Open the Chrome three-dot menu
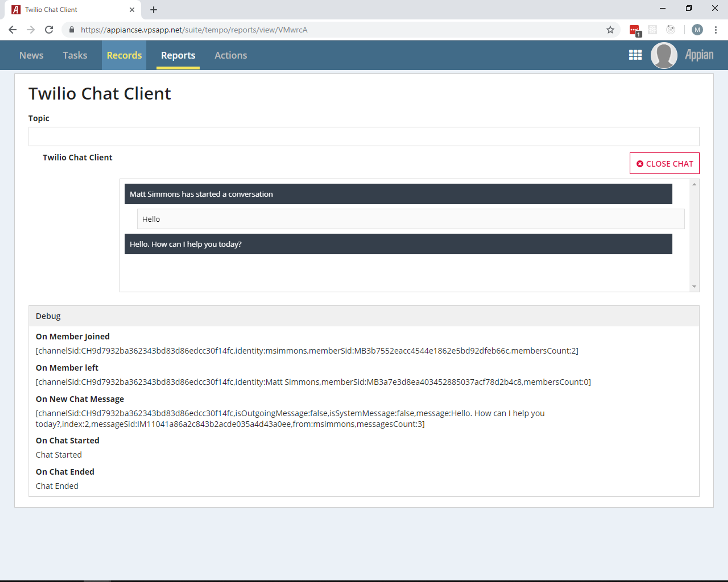728x582 pixels. (715, 30)
